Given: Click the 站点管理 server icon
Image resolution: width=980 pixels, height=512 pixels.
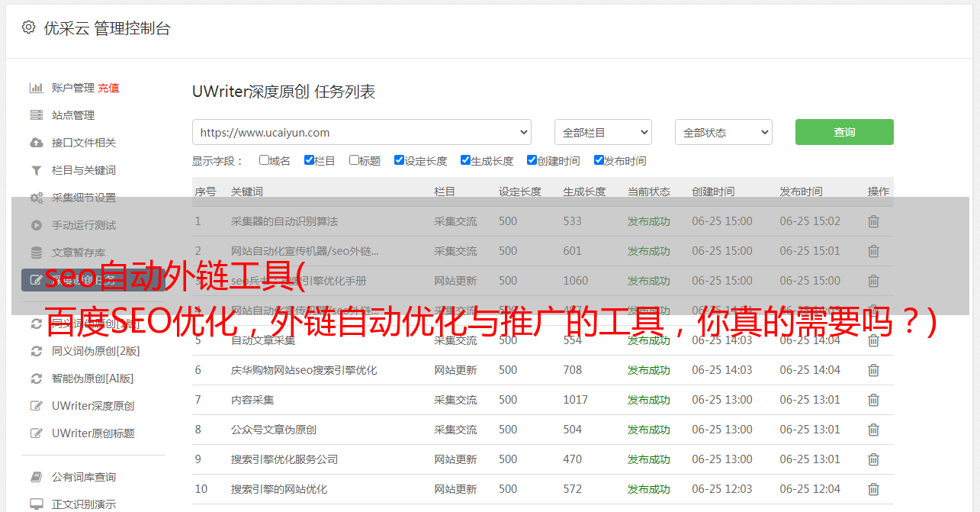Looking at the screenshot, I should coord(36,115).
